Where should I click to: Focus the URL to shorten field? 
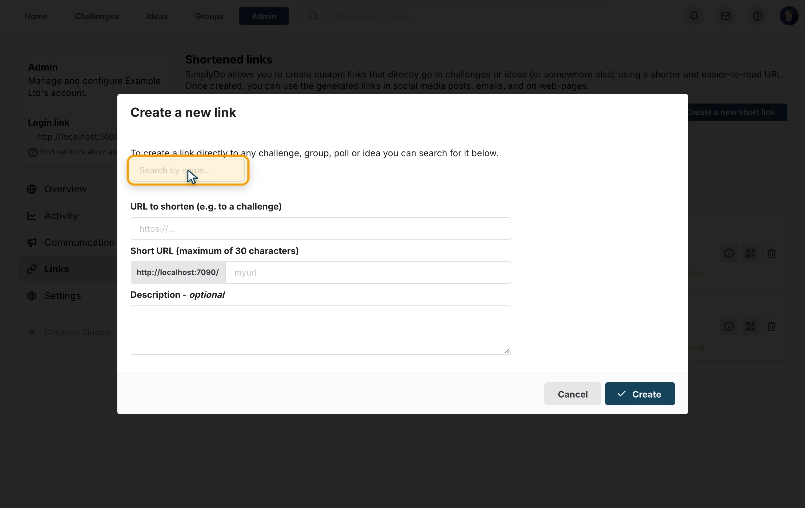pos(321,229)
